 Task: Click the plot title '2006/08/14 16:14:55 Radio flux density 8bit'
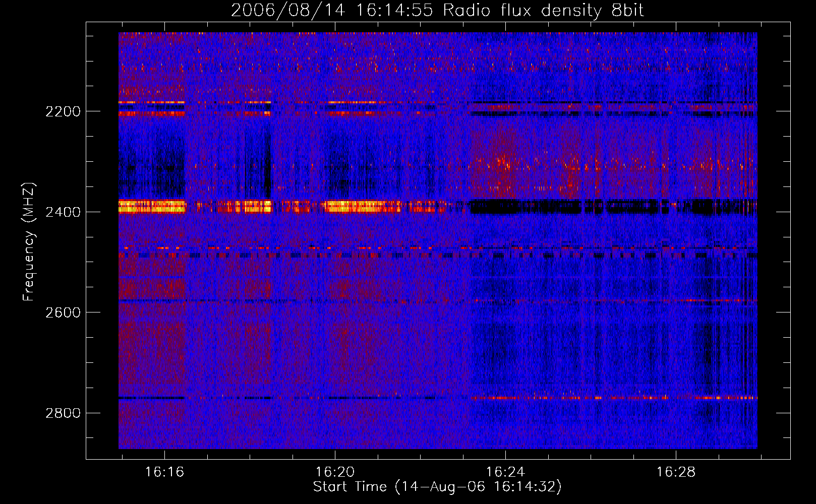[x=437, y=11]
